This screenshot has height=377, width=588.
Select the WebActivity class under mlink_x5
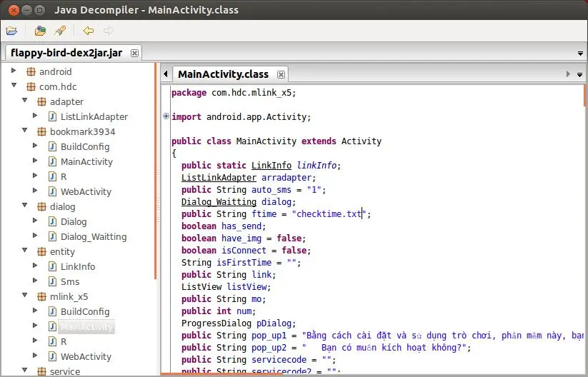(86, 356)
